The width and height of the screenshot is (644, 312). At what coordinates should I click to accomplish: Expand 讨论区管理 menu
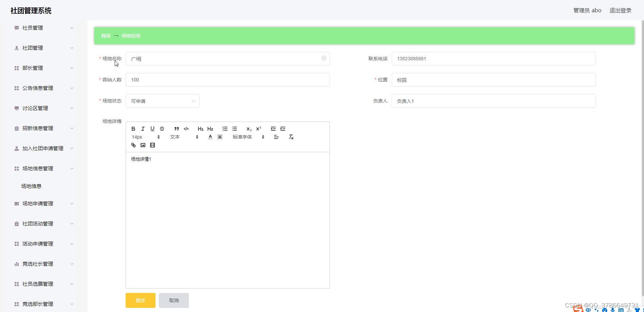pos(44,108)
